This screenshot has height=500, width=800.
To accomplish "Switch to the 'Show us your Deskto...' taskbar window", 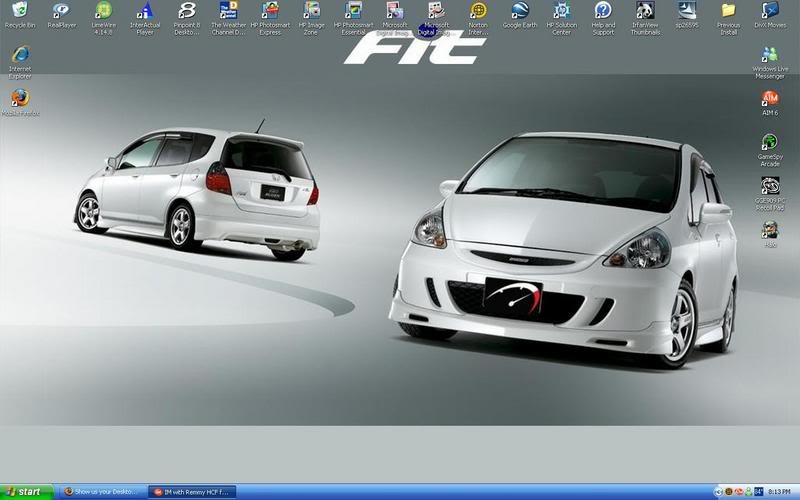I will pos(101,492).
